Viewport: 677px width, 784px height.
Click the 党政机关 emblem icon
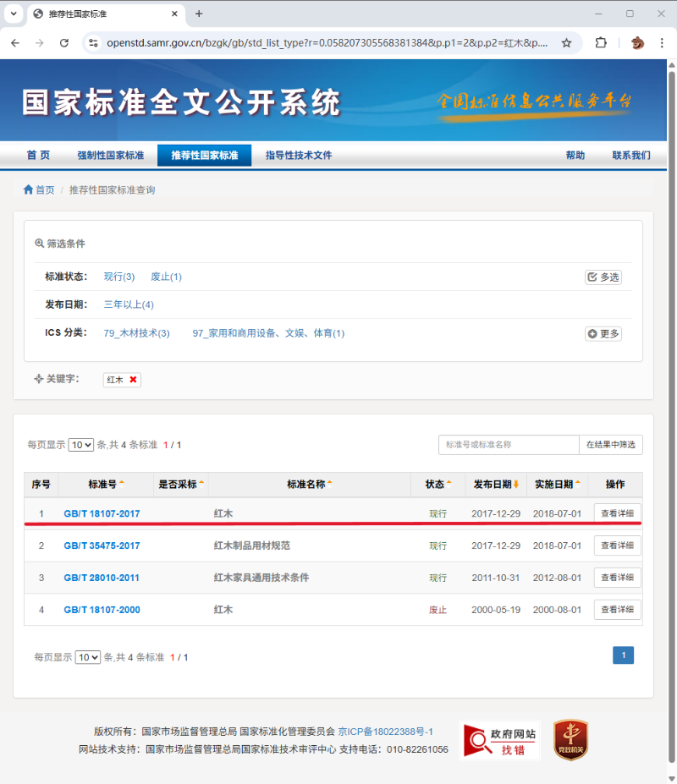click(x=571, y=740)
